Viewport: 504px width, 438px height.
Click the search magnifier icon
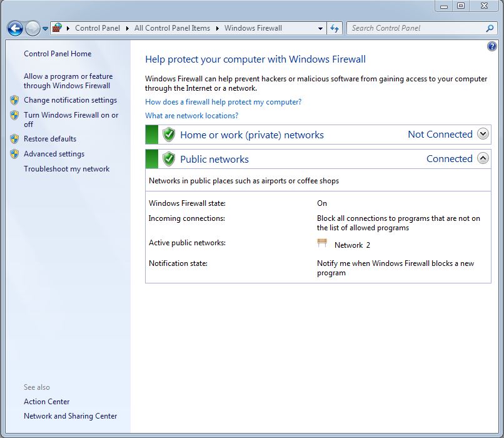[x=490, y=28]
